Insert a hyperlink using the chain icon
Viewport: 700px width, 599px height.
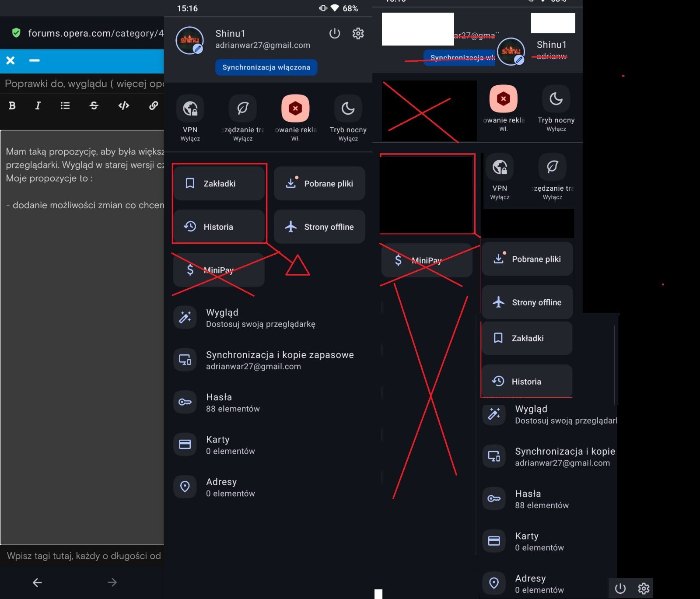[x=154, y=105]
